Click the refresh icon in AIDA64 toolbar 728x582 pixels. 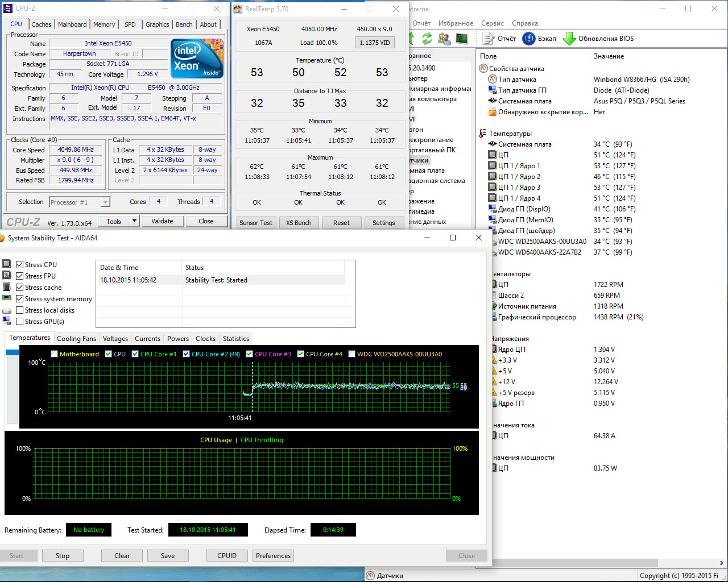coord(427,38)
